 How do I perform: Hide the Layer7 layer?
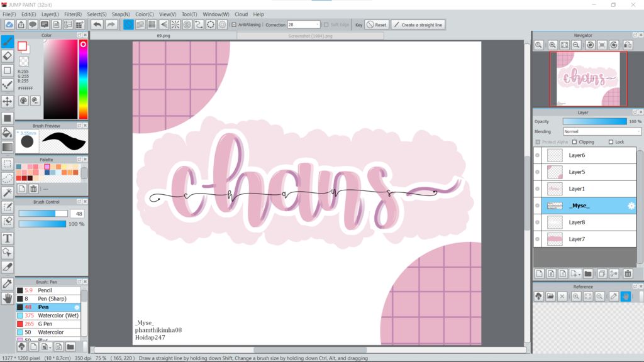tap(537, 239)
